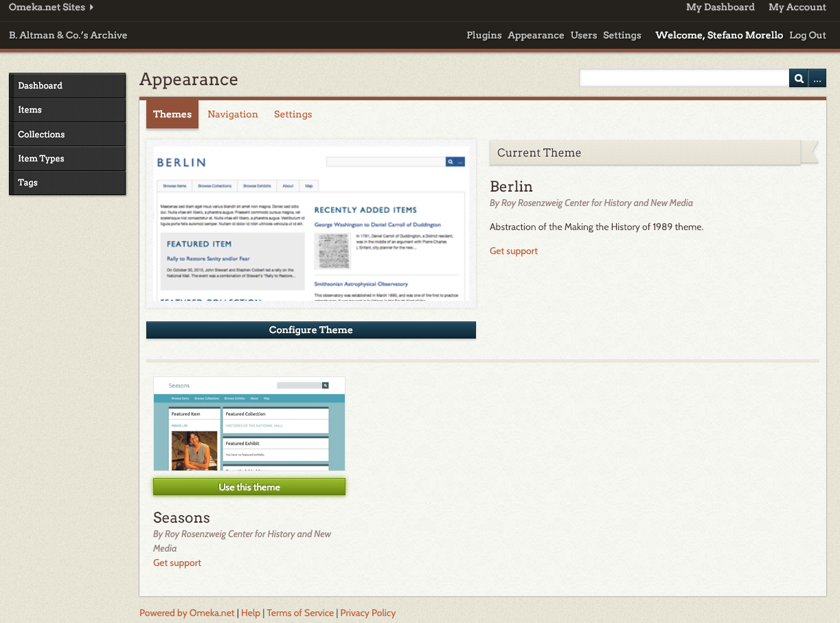This screenshot has width=840, height=623.
Task: Open the Plugins menu item
Action: 484,35
